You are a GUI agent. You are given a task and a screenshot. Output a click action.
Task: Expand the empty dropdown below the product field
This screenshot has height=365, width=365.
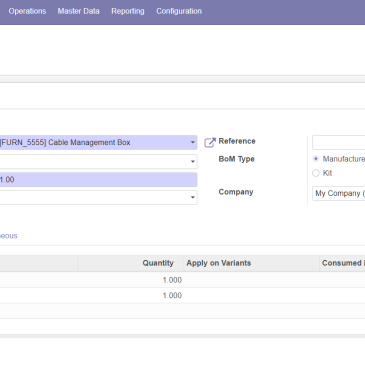tap(193, 162)
